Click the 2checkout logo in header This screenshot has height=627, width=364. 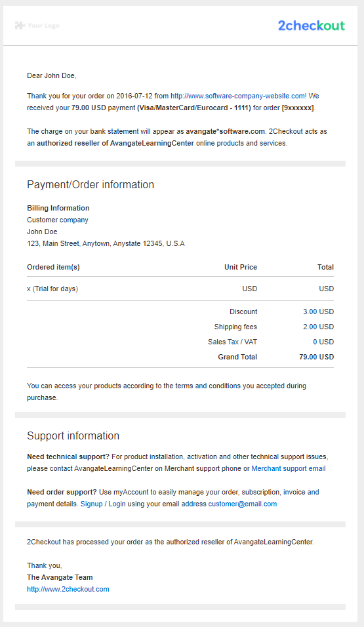(311, 26)
